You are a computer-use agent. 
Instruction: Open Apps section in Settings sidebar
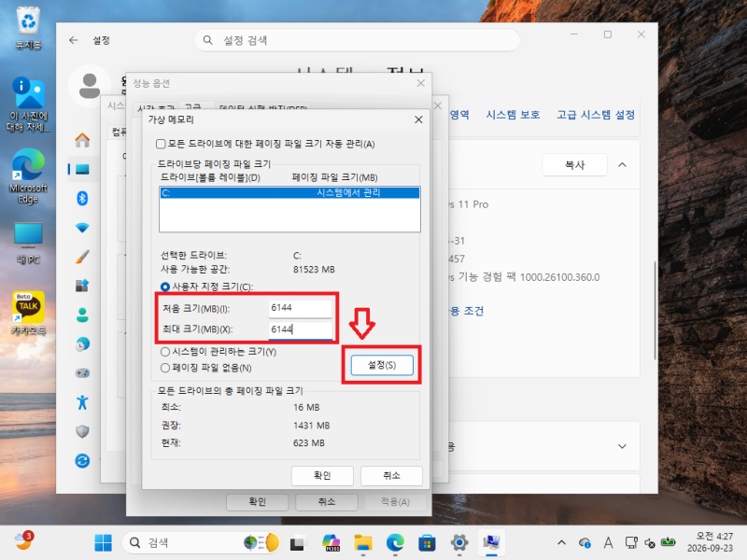pos(82,286)
